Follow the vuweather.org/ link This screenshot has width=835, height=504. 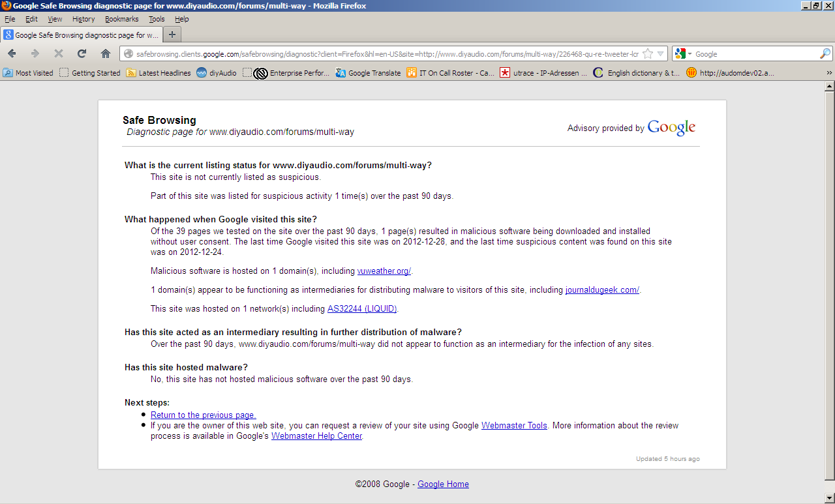[x=384, y=271]
